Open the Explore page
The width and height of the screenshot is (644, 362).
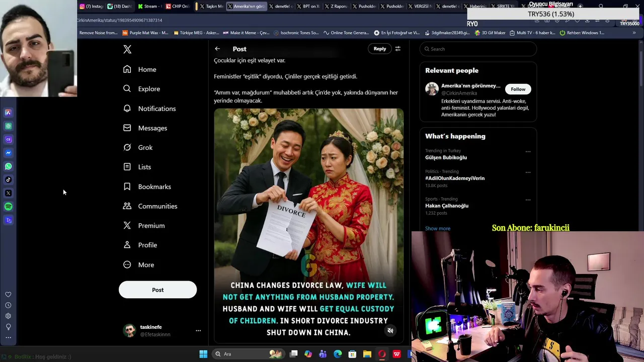click(x=141, y=89)
